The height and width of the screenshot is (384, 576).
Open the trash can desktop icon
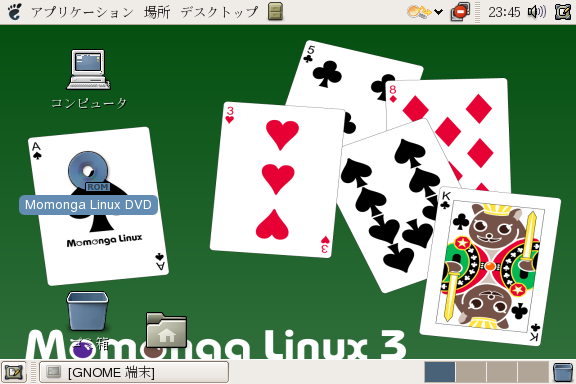point(87,312)
